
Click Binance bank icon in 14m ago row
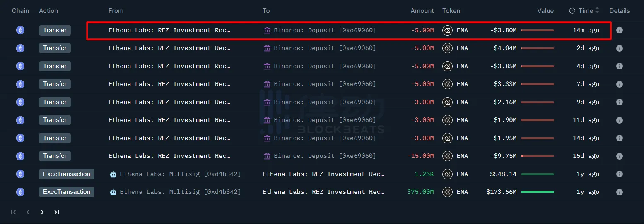267,30
